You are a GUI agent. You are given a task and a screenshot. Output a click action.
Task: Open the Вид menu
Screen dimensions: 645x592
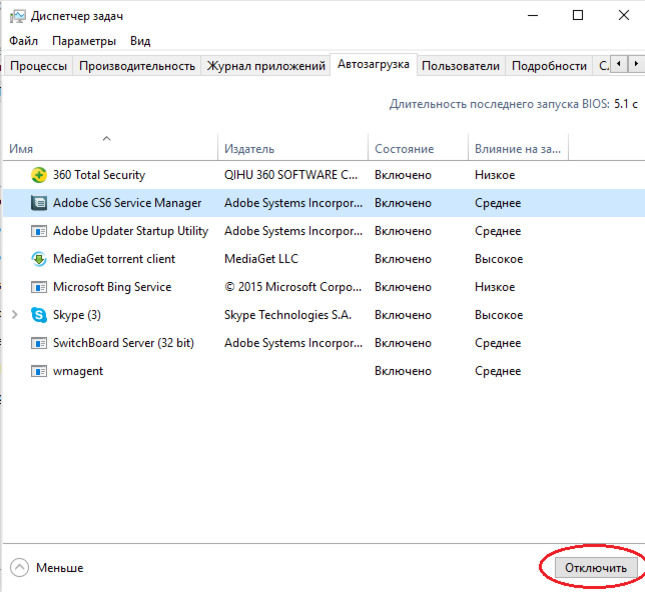click(140, 41)
